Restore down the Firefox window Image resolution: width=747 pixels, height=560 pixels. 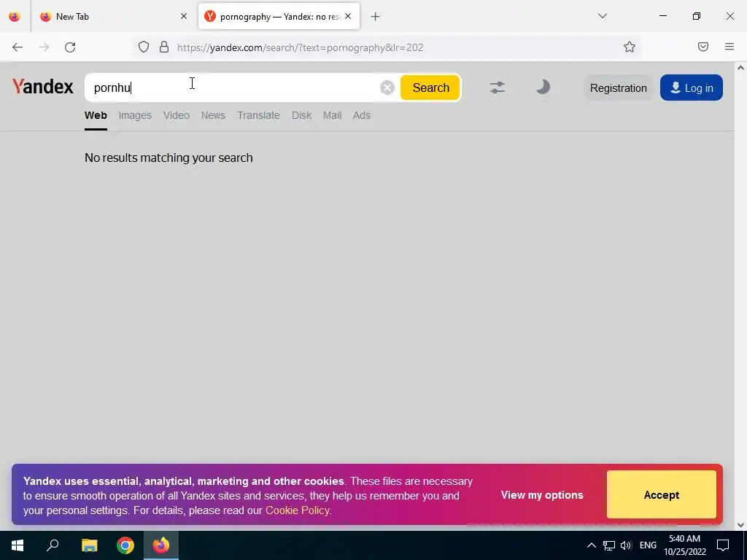[x=697, y=16]
